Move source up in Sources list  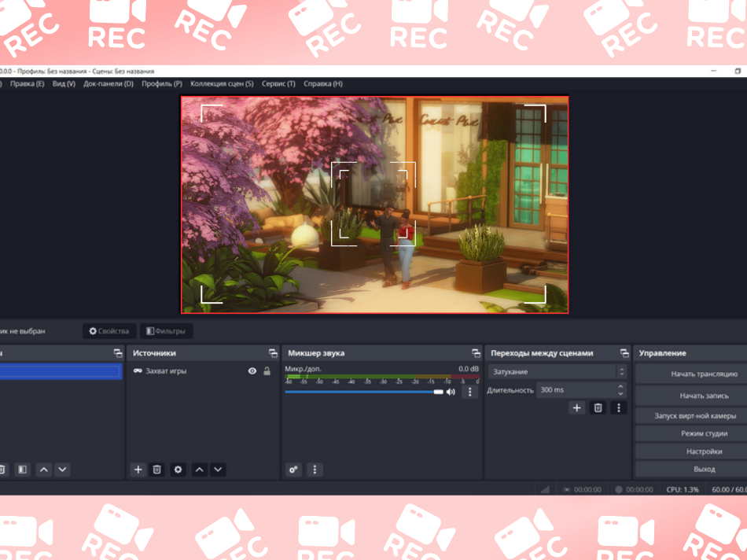[x=200, y=470]
